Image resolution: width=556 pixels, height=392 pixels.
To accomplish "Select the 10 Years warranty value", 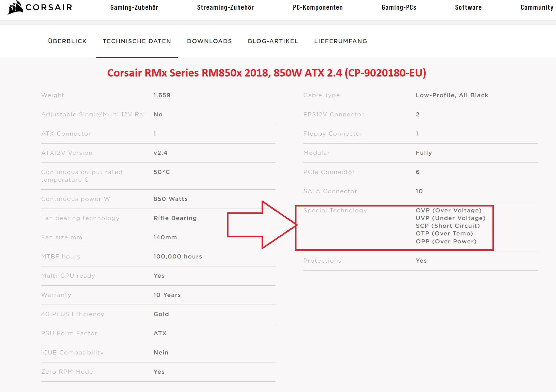I will point(167,295).
